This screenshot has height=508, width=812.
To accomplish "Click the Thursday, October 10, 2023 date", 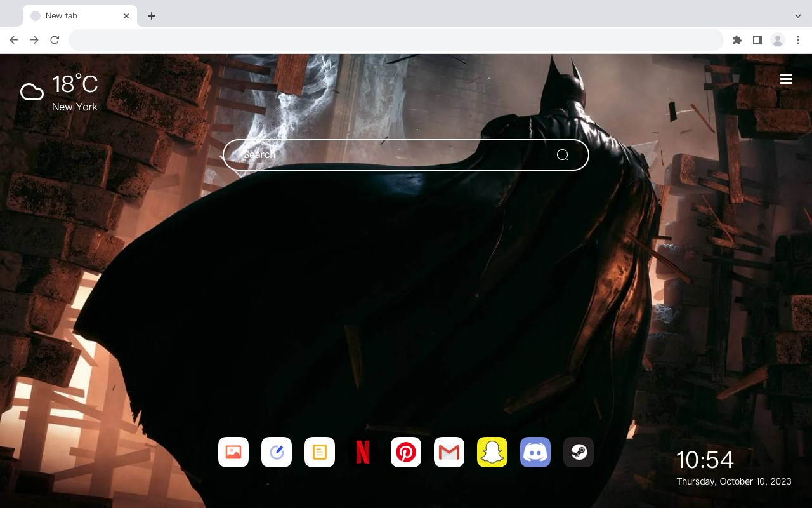I will coord(734,481).
